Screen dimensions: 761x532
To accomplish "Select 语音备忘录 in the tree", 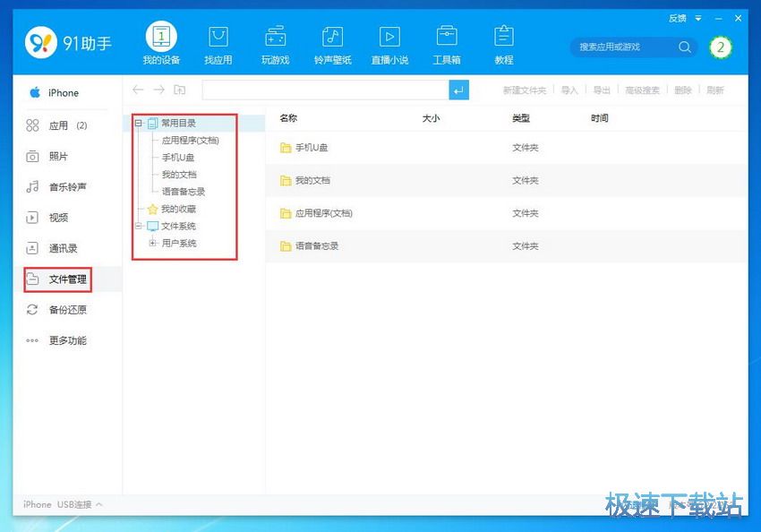I will [184, 192].
